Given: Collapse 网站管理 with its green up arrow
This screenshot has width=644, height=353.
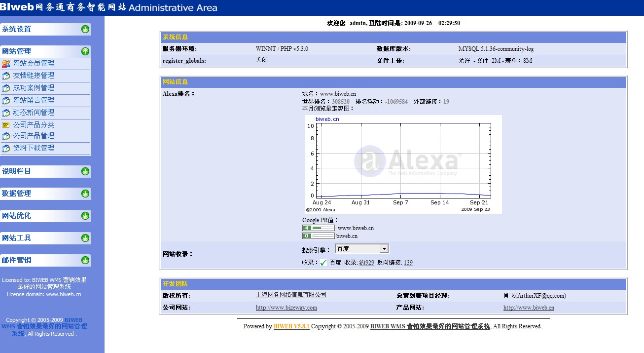Looking at the screenshot, I should (x=85, y=51).
